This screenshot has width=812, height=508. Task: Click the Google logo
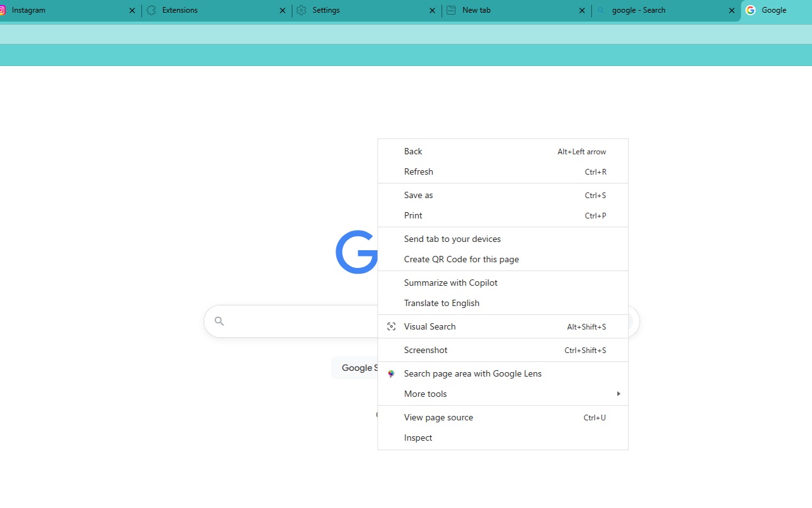[357, 252]
